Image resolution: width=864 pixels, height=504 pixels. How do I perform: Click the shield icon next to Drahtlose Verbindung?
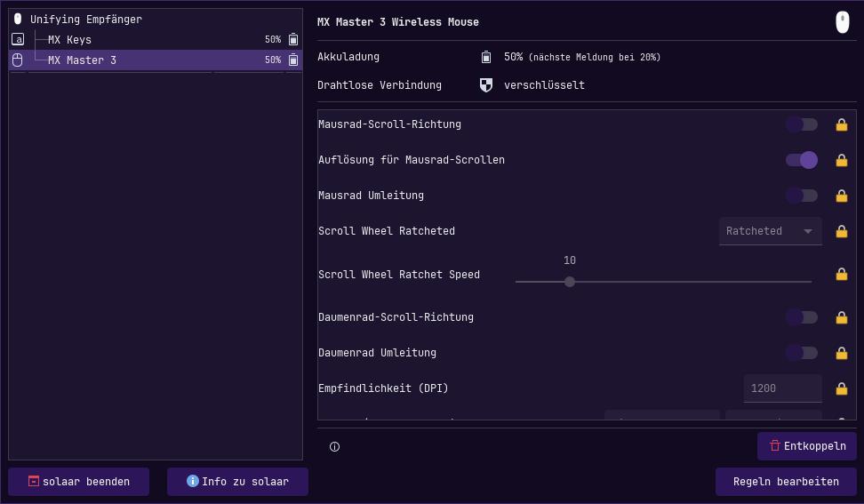pyautogui.click(x=486, y=84)
